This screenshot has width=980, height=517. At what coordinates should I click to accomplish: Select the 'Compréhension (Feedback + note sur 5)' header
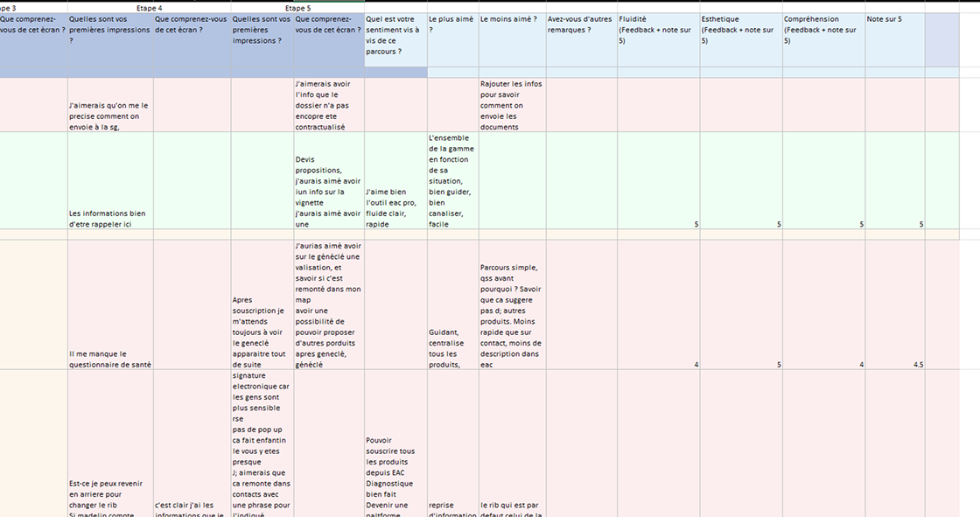(x=823, y=40)
